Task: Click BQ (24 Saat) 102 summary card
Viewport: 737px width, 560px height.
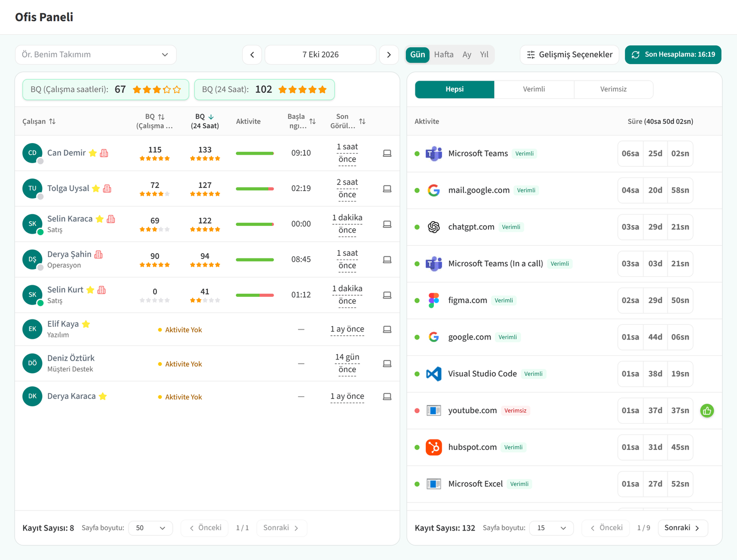Action: [264, 89]
